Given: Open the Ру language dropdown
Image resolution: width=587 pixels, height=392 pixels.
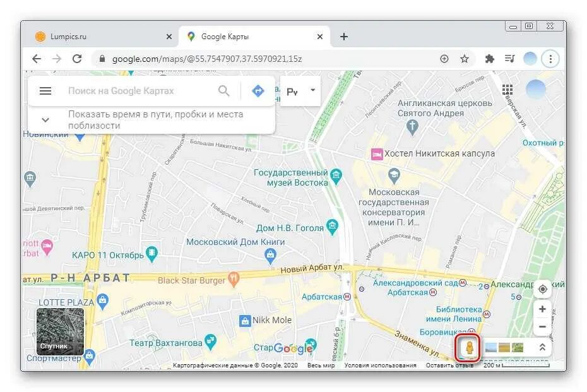Looking at the screenshot, I should [x=300, y=91].
